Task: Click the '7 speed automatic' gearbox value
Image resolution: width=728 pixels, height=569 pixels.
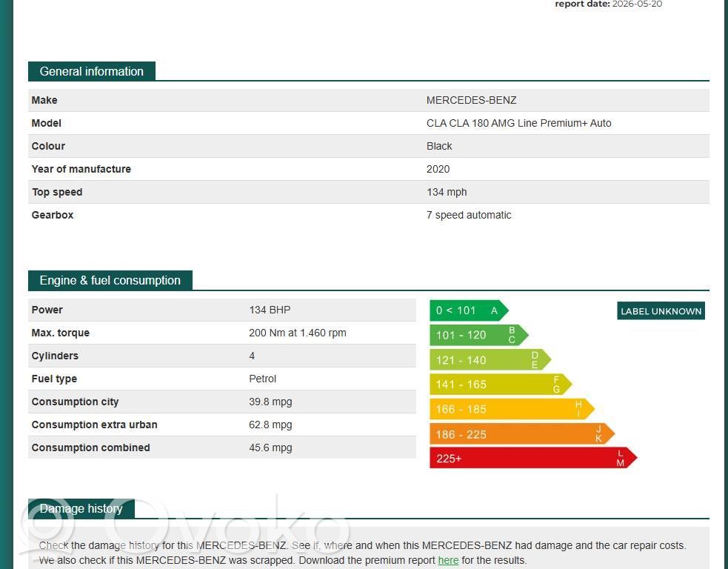Action: [x=469, y=215]
